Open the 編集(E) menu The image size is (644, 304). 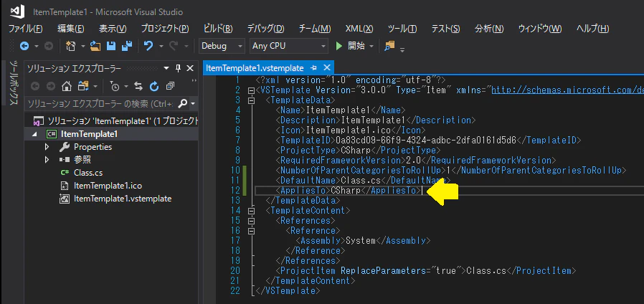[x=71, y=29]
